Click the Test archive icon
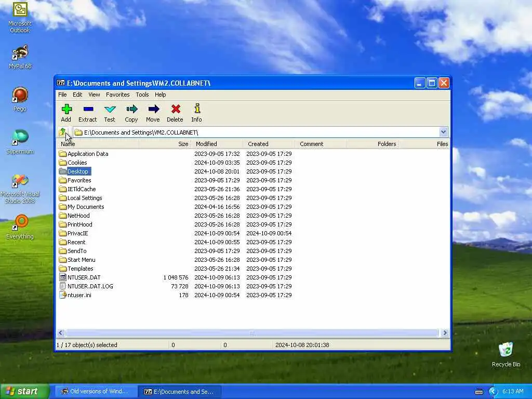Screen dimensions: 532x399 click(x=110, y=109)
